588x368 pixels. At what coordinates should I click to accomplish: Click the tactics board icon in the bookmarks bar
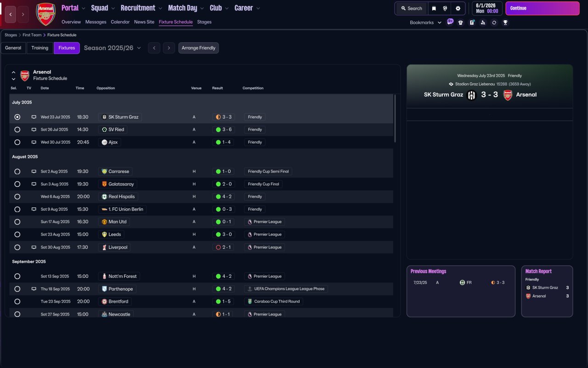tap(472, 23)
